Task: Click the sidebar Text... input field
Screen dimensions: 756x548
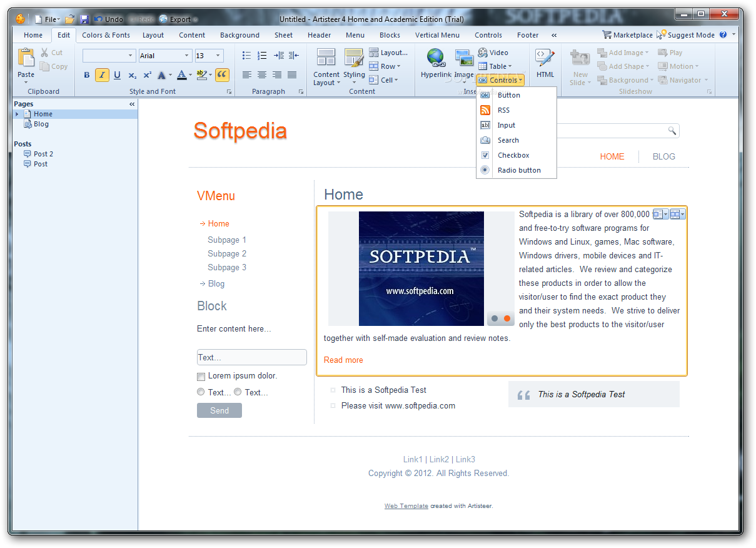Action: 251,357
